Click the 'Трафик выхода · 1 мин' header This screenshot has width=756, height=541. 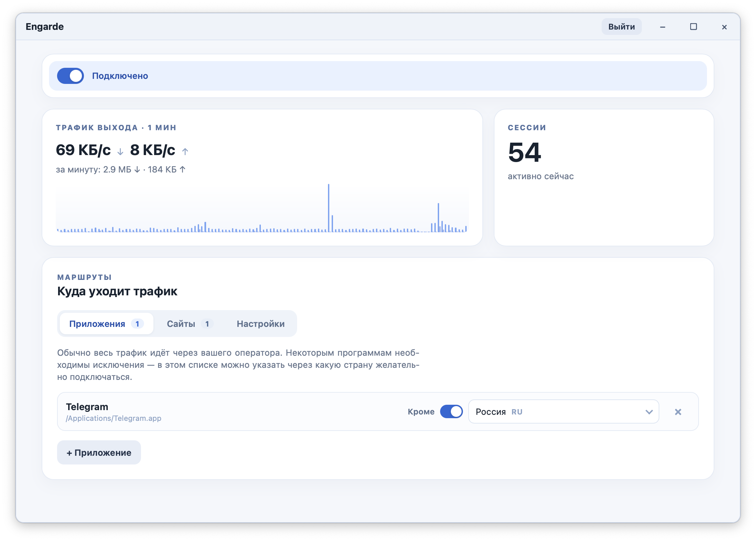tap(116, 128)
